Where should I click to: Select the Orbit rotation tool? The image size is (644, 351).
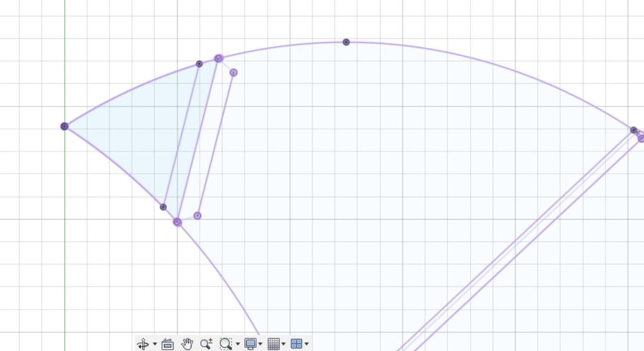[144, 344]
